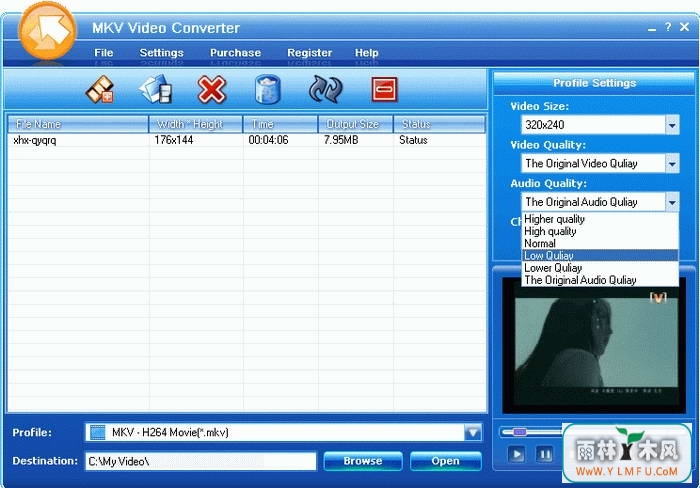Click the question mark help icon in title bar
Viewport: 700px width, 488px height.
pos(668,27)
